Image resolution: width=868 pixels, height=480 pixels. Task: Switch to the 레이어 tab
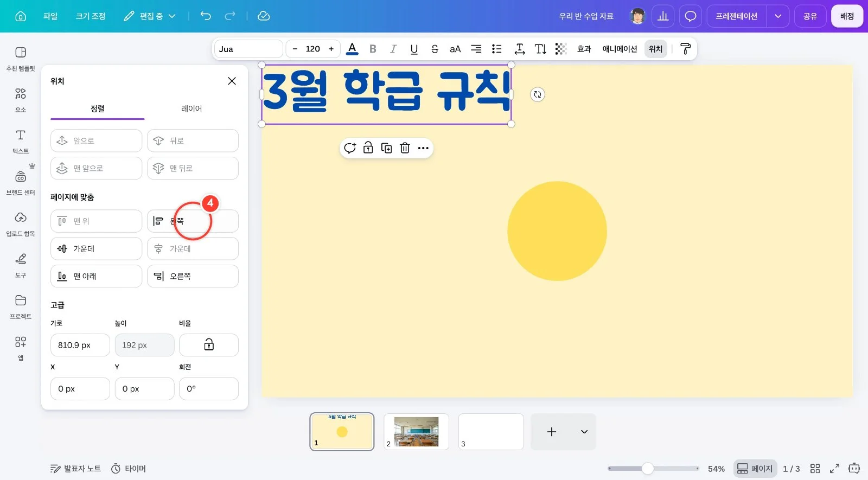click(192, 108)
